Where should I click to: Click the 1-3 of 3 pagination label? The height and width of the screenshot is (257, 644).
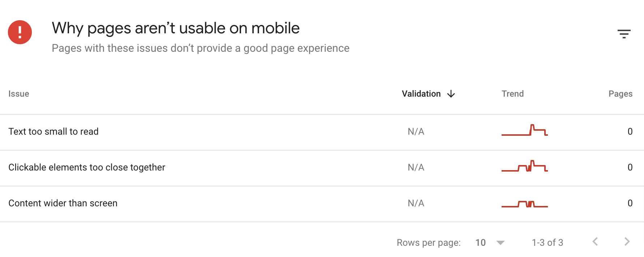tap(547, 243)
